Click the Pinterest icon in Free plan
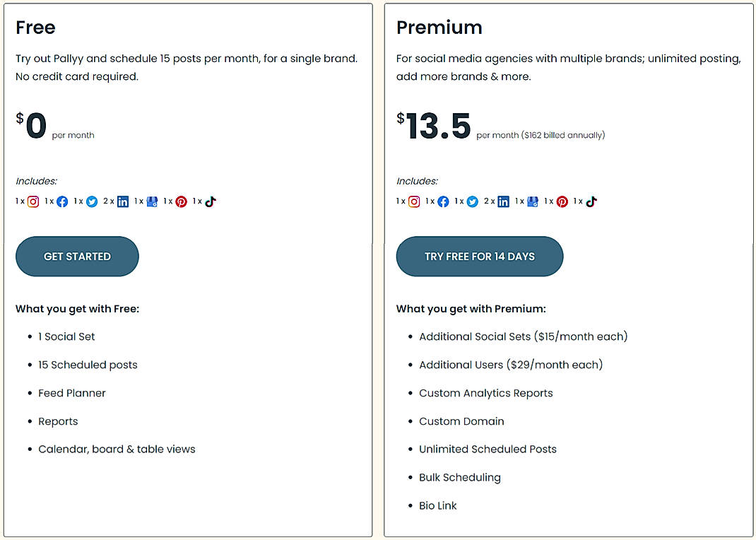The height and width of the screenshot is (540, 756). 182,201
